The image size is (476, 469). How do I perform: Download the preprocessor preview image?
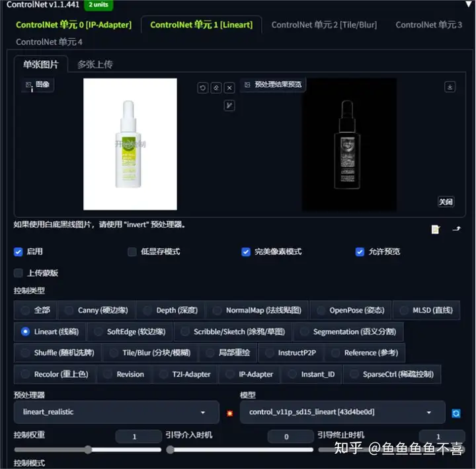point(450,87)
